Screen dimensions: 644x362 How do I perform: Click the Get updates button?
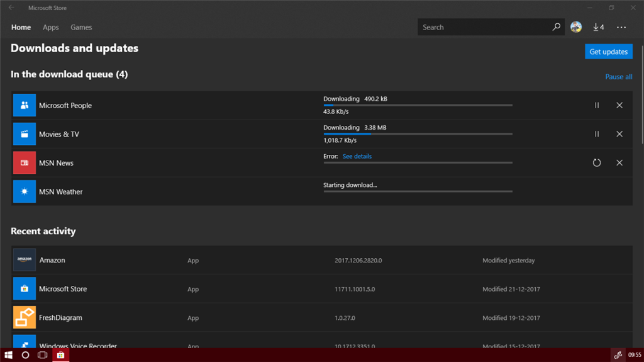[609, 52]
